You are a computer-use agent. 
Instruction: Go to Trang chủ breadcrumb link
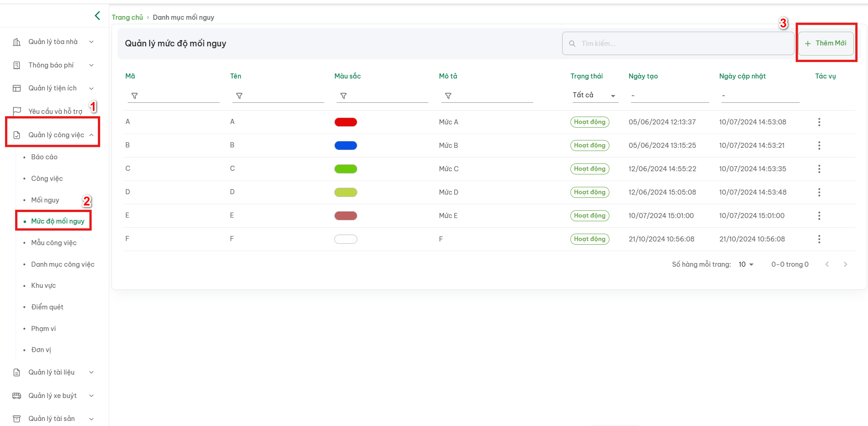[x=127, y=17]
